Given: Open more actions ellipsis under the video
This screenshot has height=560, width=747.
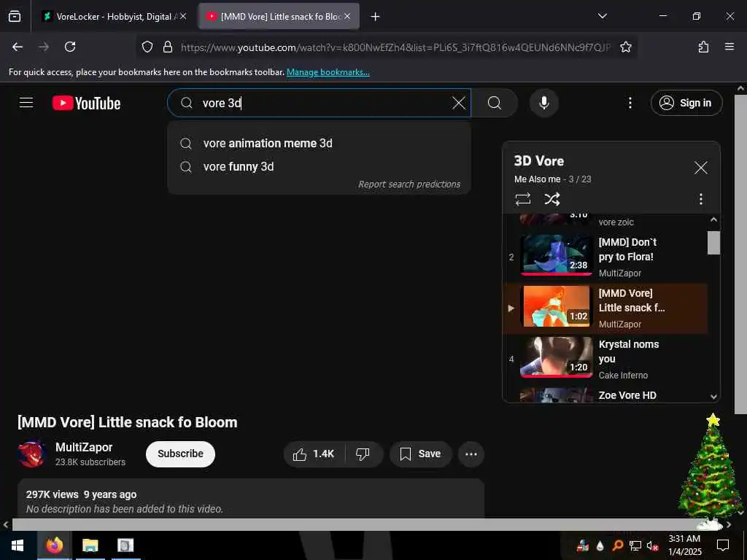Looking at the screenshot, I should [x=471, y=454].
